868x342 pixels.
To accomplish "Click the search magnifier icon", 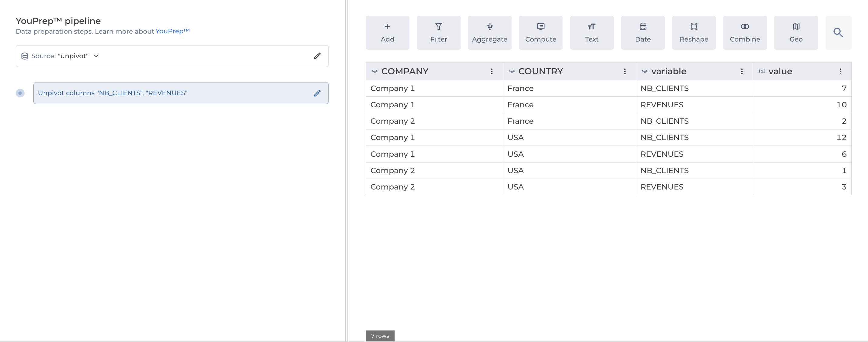I will pyautogui.click(x=838, y=32).
